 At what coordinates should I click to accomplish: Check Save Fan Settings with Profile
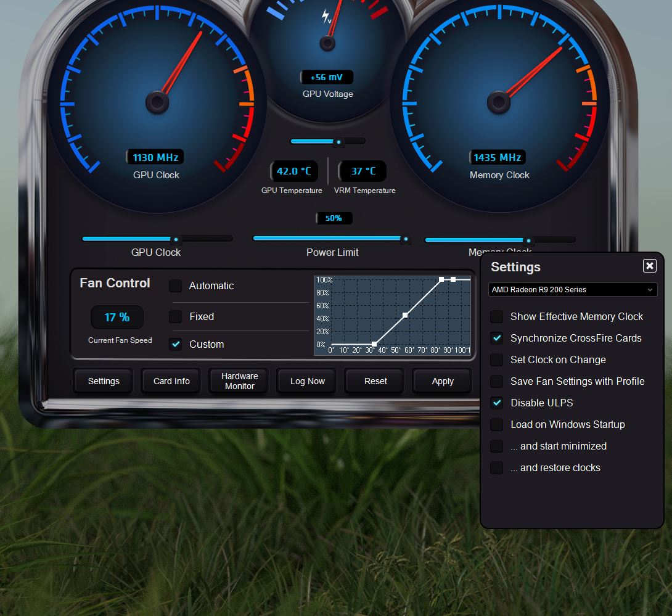[x=497, y=381]
